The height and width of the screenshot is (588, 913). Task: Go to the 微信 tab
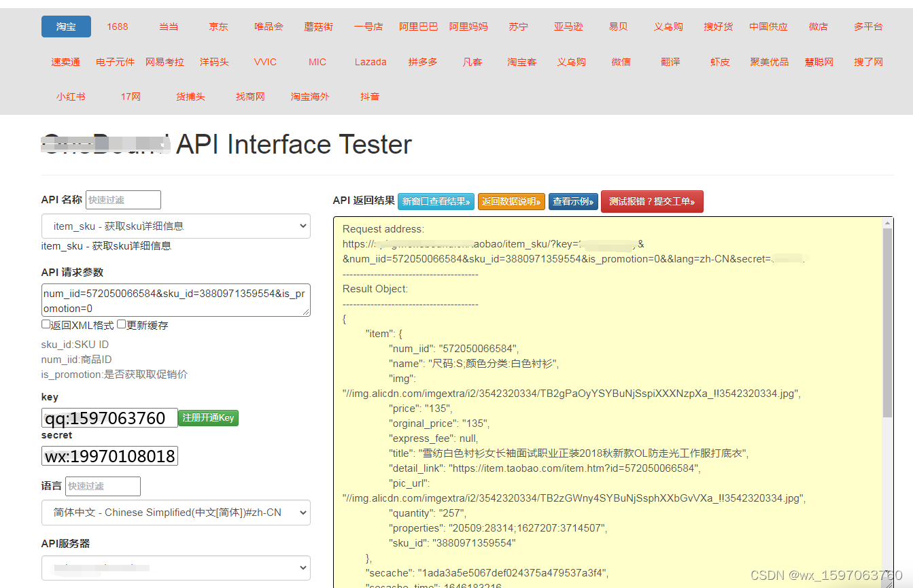[x=621, y=62]
